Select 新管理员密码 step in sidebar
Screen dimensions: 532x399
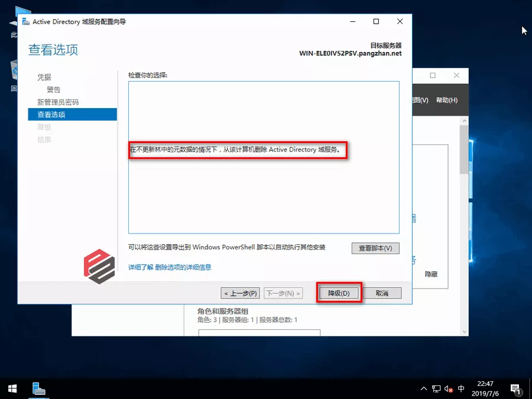tap(58, 102)
